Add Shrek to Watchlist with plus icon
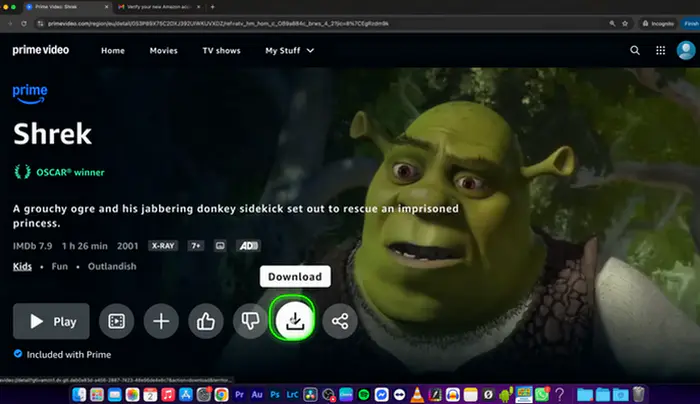Image resolution: width=700 pixels, height=404 pixels. [x=161, y=321]
